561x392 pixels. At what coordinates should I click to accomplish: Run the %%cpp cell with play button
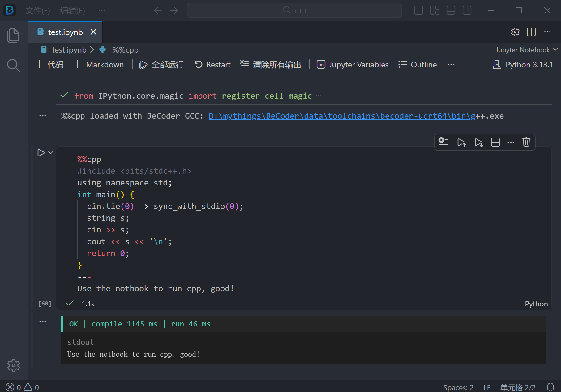[41, 153]
